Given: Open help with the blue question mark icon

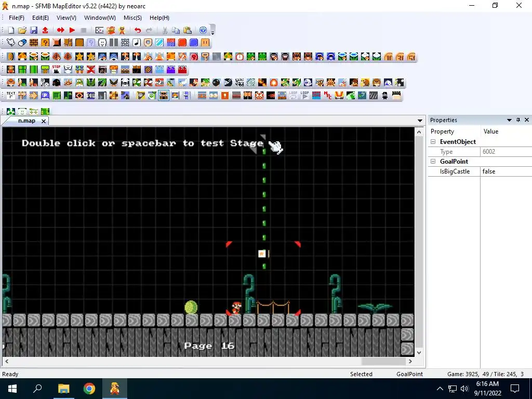Looking at the screenshot, I should [203, 30].
